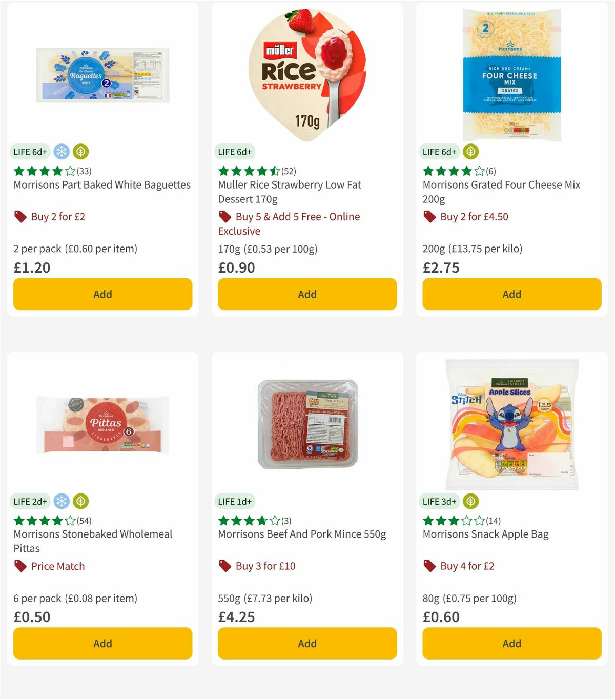
Task: Click the leaf icon on Grated Four Cheese Mix
Action: click(469, 152)
